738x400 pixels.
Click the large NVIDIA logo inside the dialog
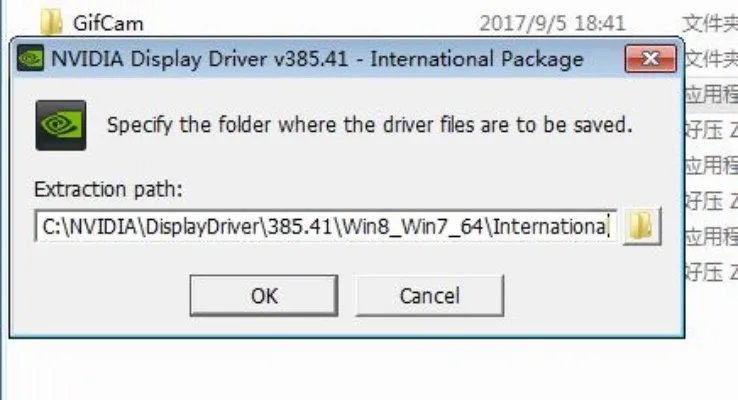click(x=61, y=125)
